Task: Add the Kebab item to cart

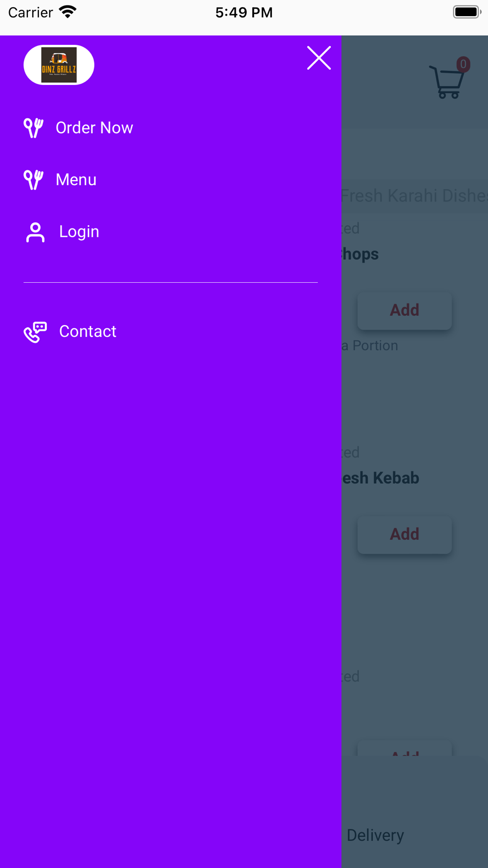Action: [x=405, y=535]
